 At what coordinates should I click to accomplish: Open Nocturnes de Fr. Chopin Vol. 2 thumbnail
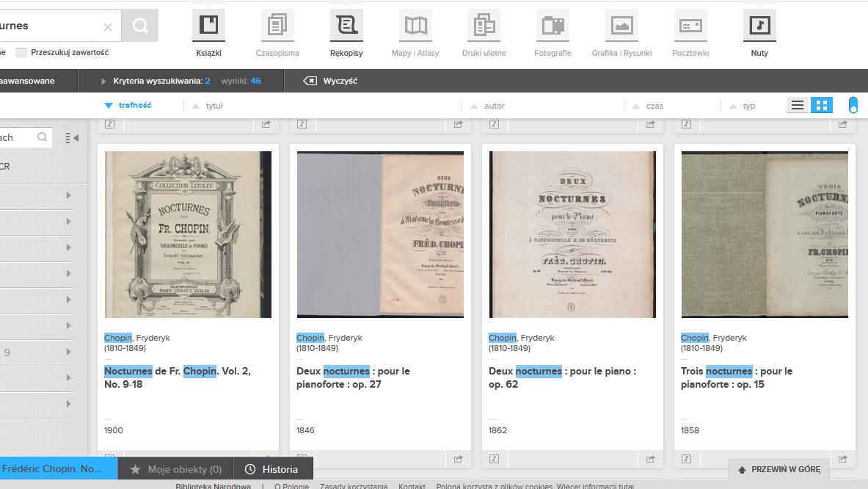[x=189, y=235]
